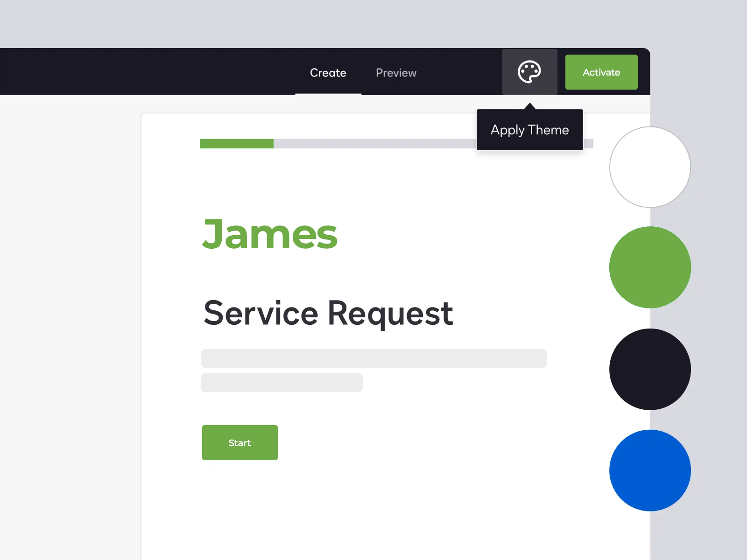Switch to the Create tab

(328, 73)
